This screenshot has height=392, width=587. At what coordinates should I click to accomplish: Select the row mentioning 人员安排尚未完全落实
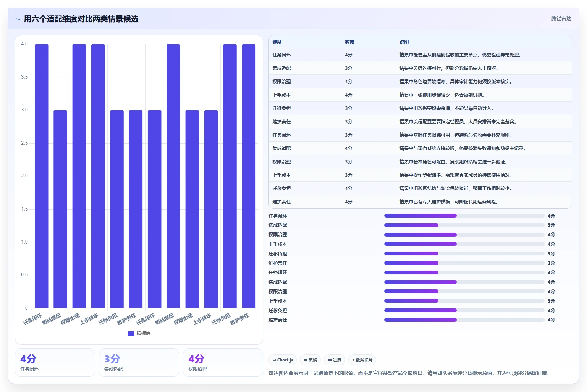pyautogui.click(x=420, y=121)
